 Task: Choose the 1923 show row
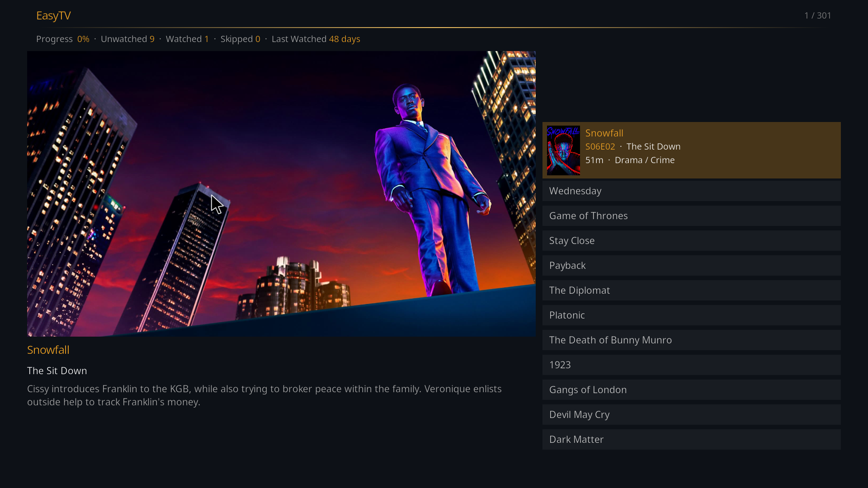click(x=692, y=365)
